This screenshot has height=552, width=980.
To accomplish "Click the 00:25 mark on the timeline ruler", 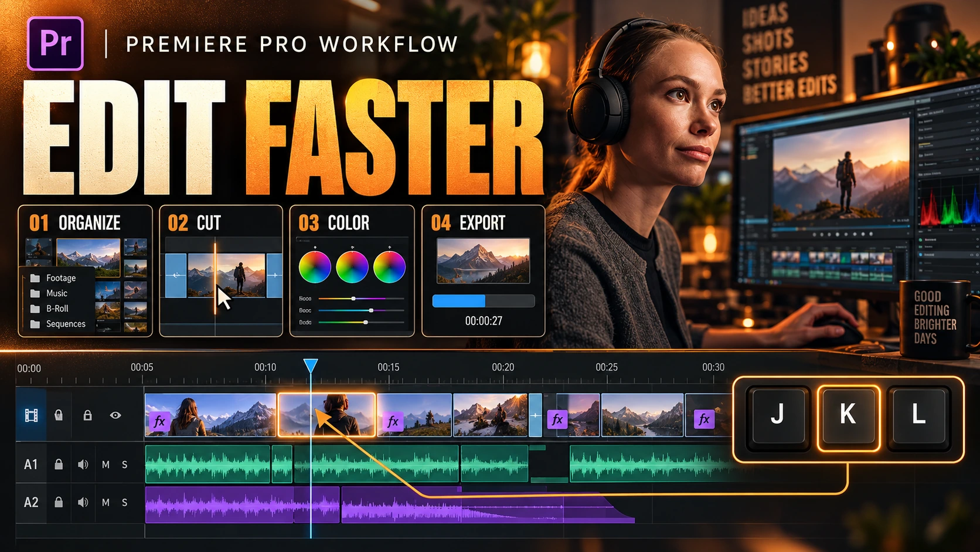I will [607, 367].
